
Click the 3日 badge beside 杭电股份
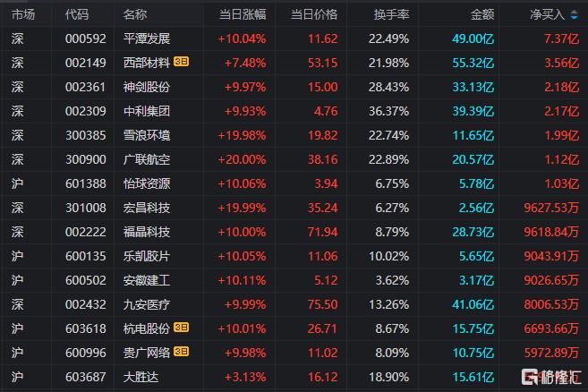pos(181,328)
